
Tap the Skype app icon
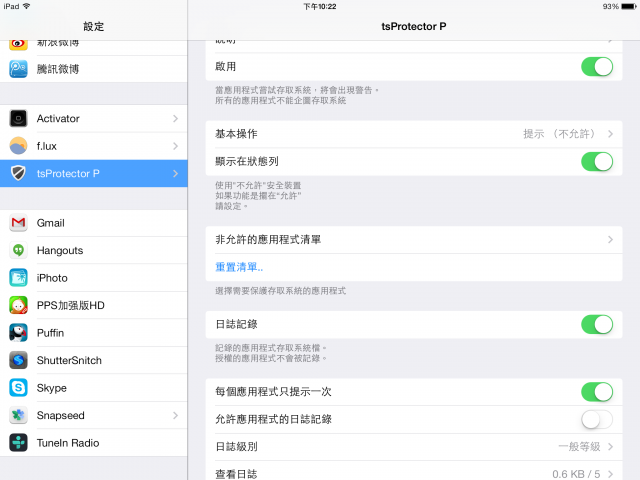tap(18, 388)
